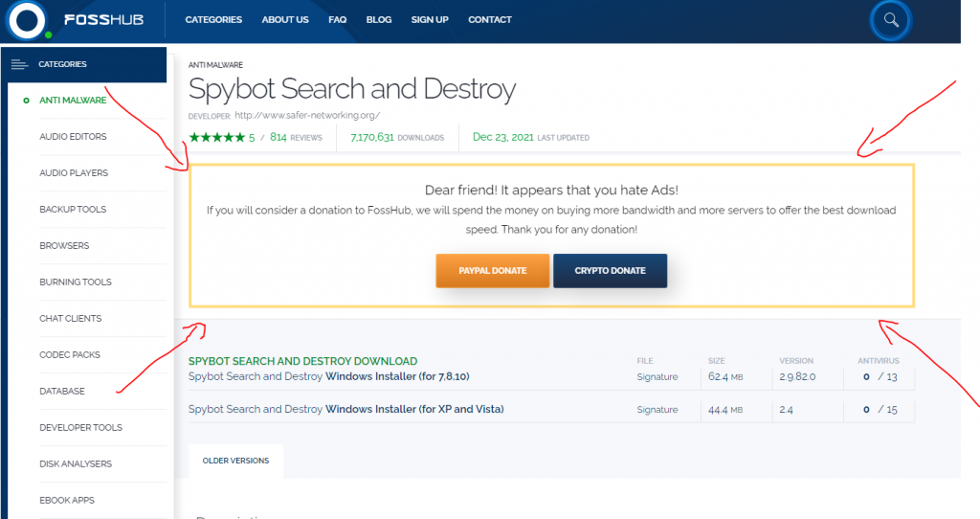Screen dimensions: 980x519
Task: Click antivirus result 0 / 15
Action: tap(880, 410)
